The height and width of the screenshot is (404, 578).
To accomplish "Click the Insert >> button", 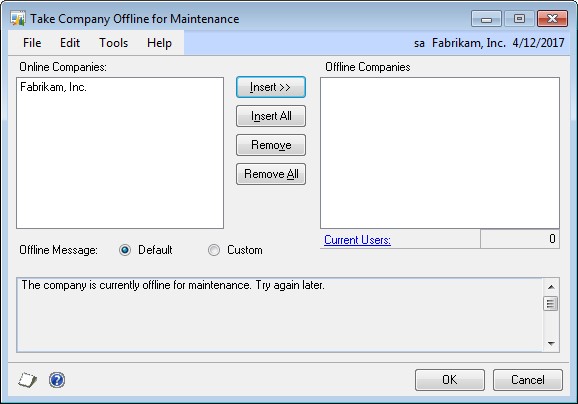I will coord(271,87).
